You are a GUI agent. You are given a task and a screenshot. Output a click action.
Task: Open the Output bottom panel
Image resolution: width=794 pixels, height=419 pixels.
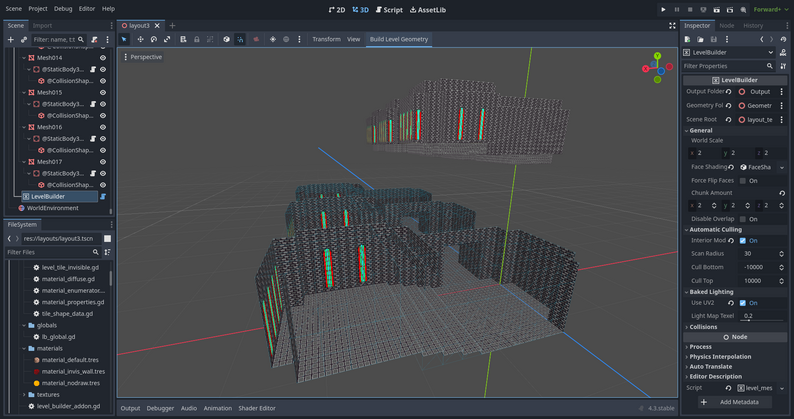click(130, 408)
